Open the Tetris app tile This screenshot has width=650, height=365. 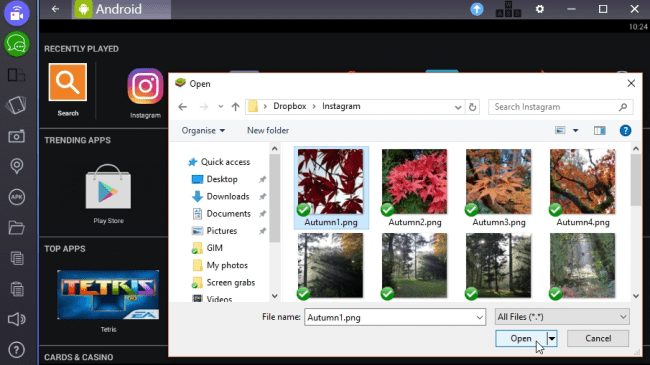tap(108, 295)
